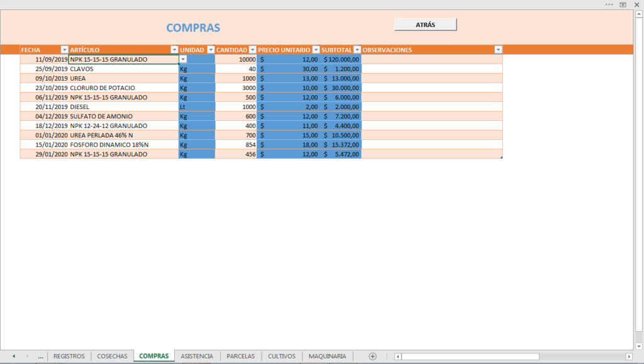Open the ARTÍCULO column filter dropdown
Viewport: 644px width, 364px height.
tap(174, 50)
